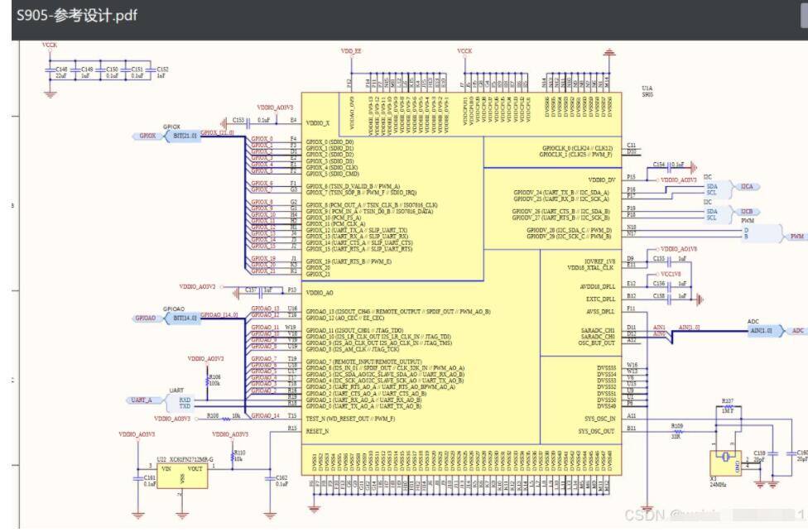Click the S905-参考设计.pdf document title

pos(77,15)
